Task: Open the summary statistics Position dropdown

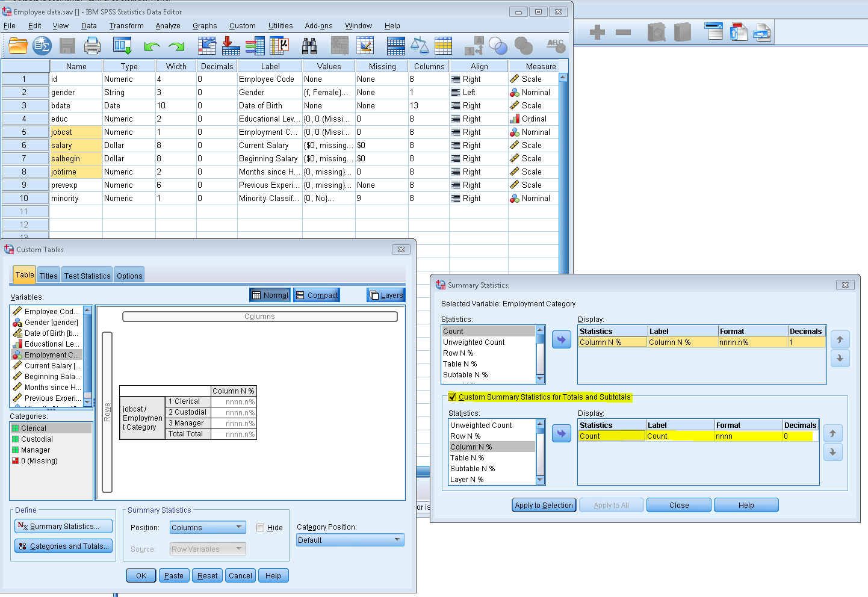Action: click(x=208, y=528)
